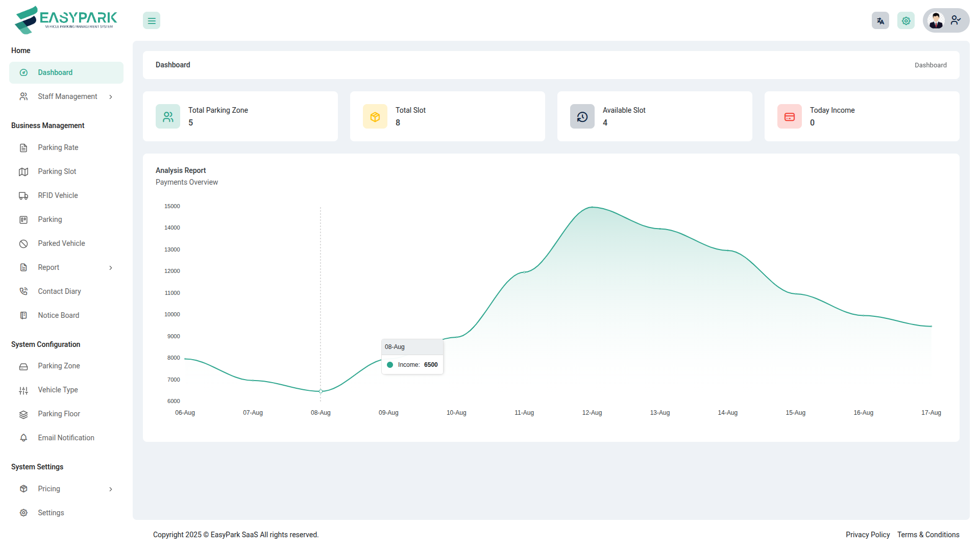Click the Today Income card icon
Image resolution: width=980 pixels, height=551 pixels.
(790, 117)
